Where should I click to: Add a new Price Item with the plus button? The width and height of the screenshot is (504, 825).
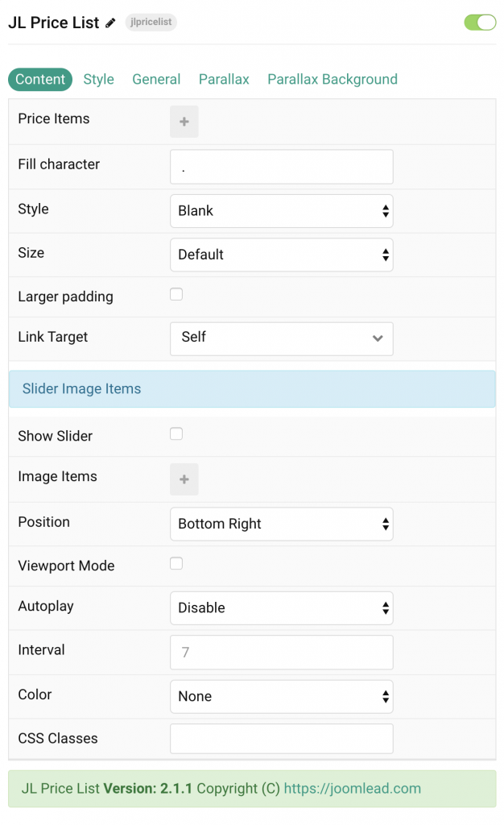click(x=184, y=122)
